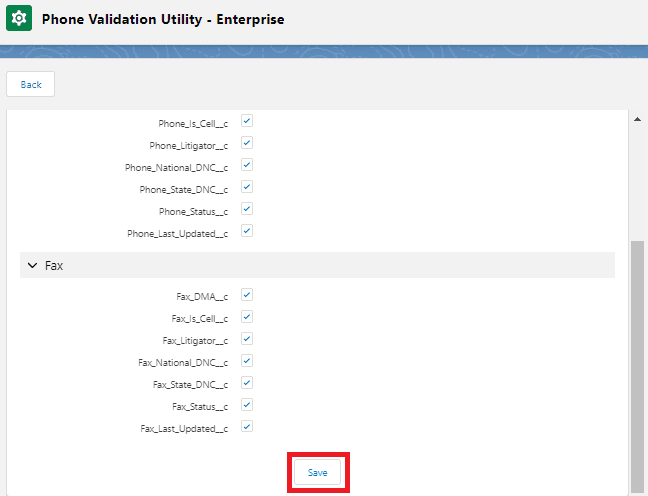Uncheck Phone_Last_Updated__c checkbox
This screenshot has height=496, width=648.
[x=247, y=231]
